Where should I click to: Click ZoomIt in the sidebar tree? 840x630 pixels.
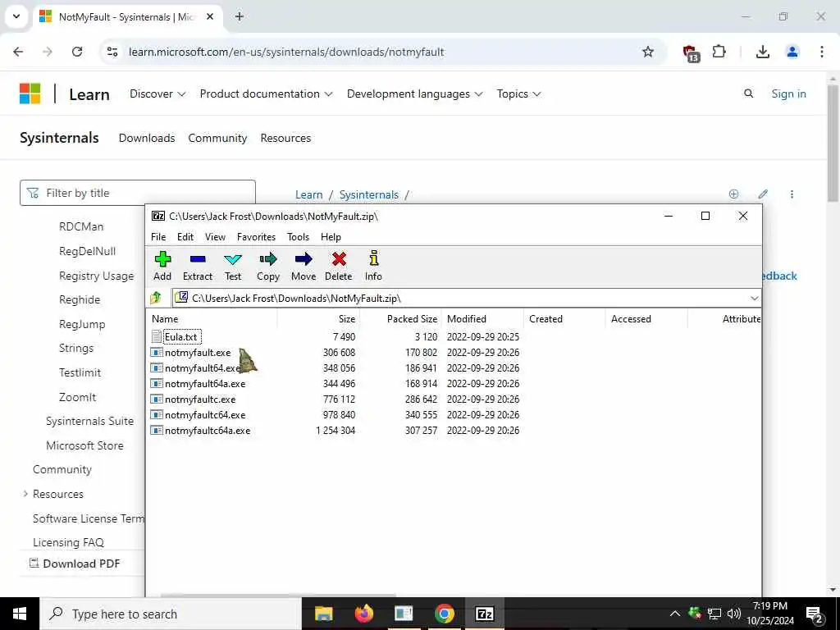(78, 397)
